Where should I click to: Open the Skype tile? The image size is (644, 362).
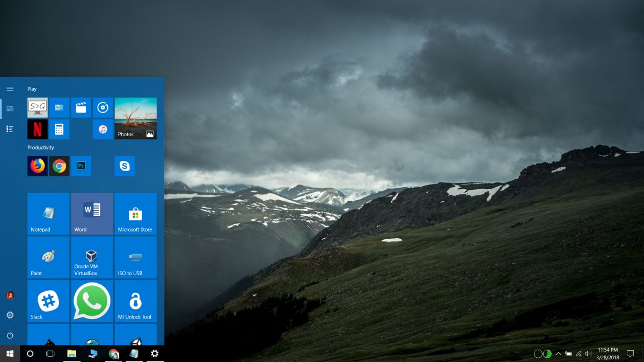tap(125, 166)
